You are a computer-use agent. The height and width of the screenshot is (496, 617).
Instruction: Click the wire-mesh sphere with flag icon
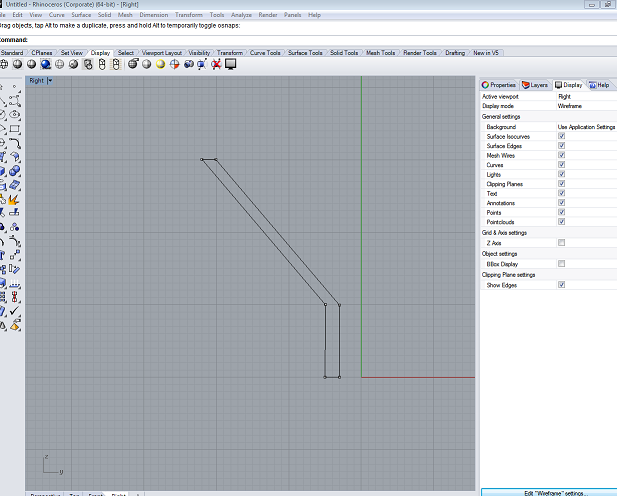[133, 64]
